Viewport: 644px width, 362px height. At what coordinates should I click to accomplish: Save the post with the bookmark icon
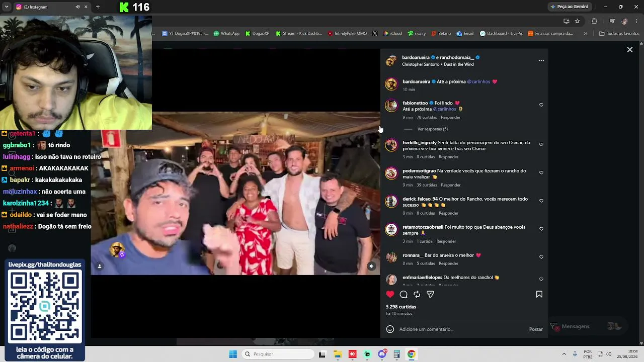pyautogui.click(x=539, y=294)
